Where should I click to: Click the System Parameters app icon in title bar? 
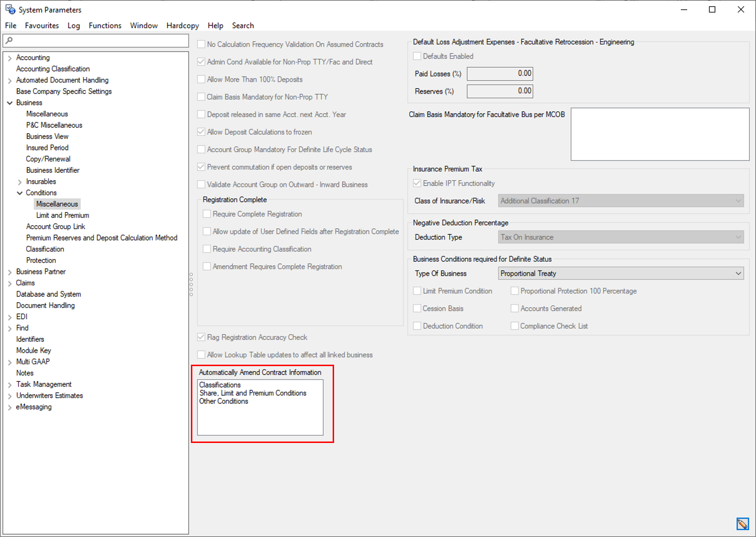10,10
